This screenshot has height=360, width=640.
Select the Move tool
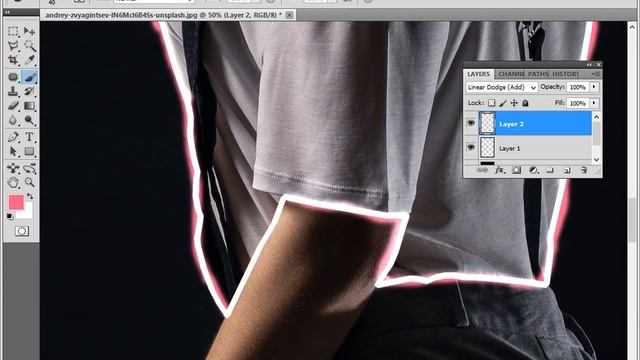click(29, 31)
